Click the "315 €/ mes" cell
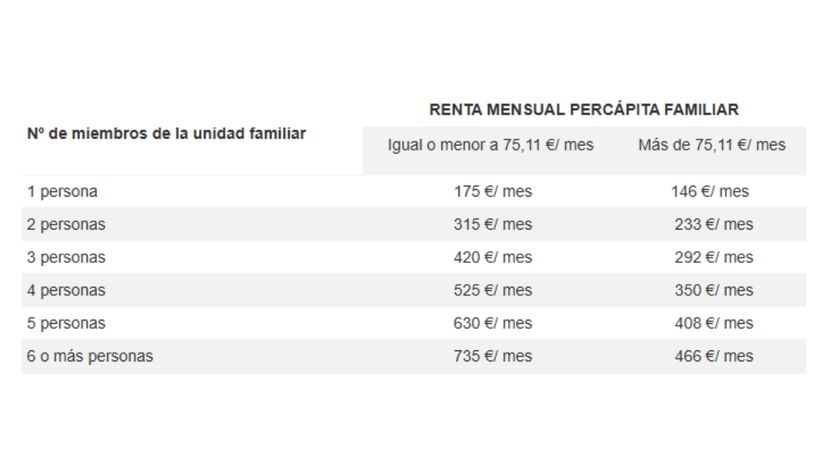This screenshot has height=461, width=820. coord(492,224)
